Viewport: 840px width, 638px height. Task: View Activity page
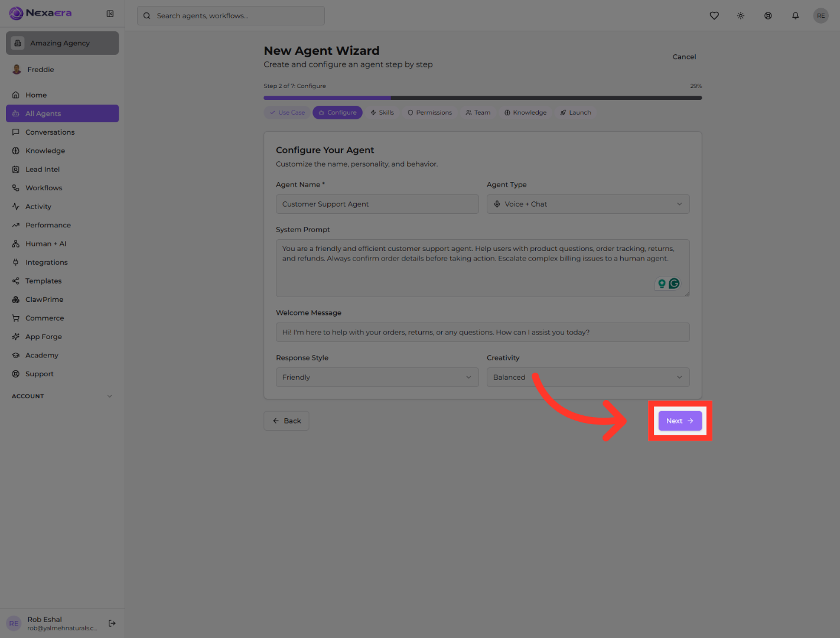62,207
